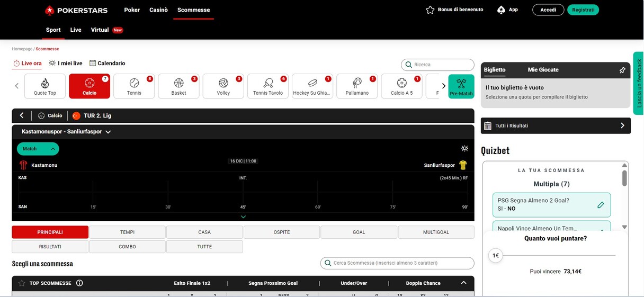Select the TUTTE market filter
Viewport: 644px width, 297px height.
(x=204, y=247)
